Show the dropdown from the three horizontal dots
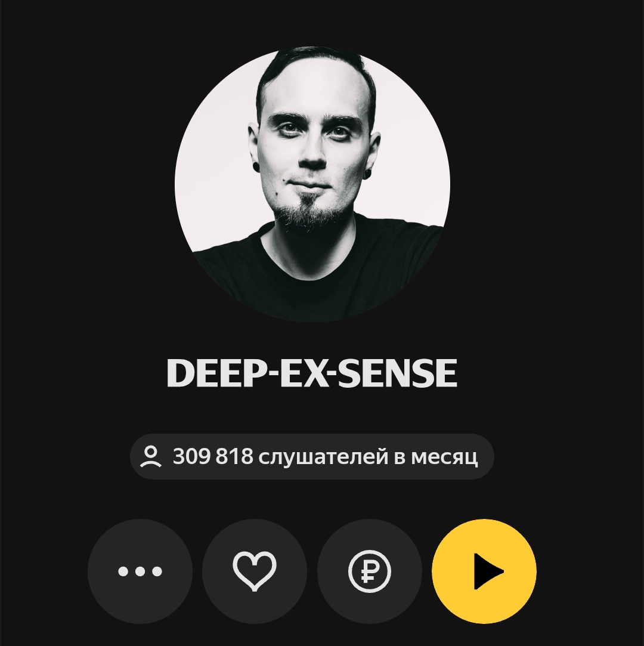Screen dimensions: 644x646 [x=140, y=571]
